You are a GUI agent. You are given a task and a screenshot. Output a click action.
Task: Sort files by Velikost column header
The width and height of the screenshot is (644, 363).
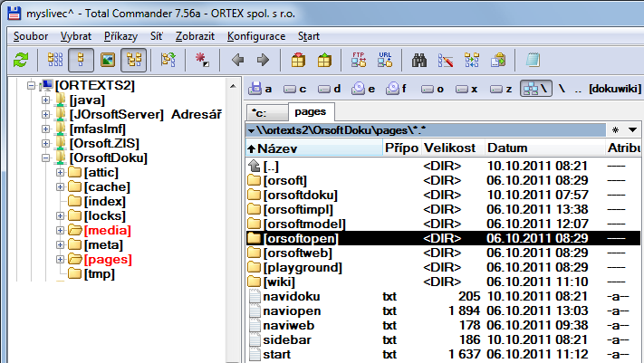[x=448, y=148]
